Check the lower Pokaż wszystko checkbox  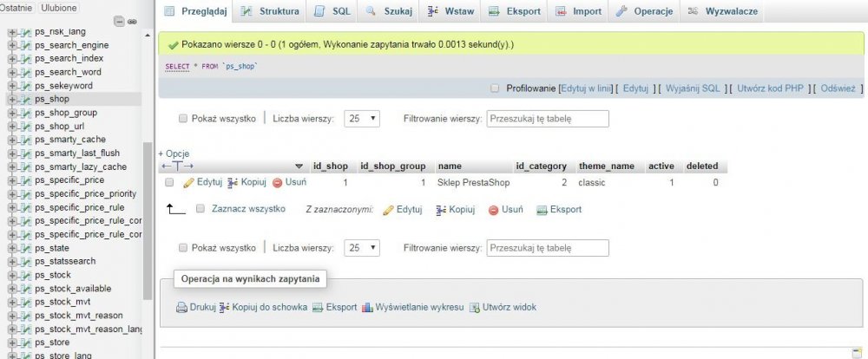182,248
